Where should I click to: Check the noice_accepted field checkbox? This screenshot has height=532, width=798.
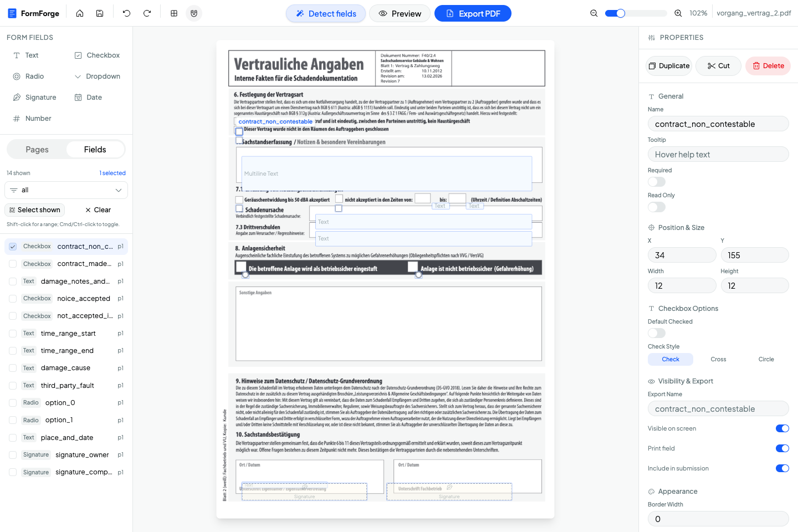[13, 299]
